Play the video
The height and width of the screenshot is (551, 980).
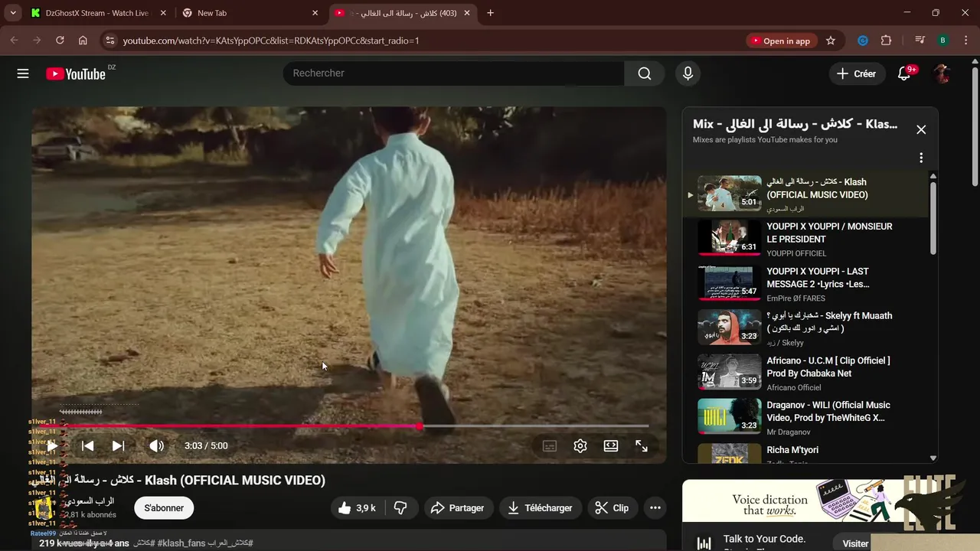pos(51,445)
